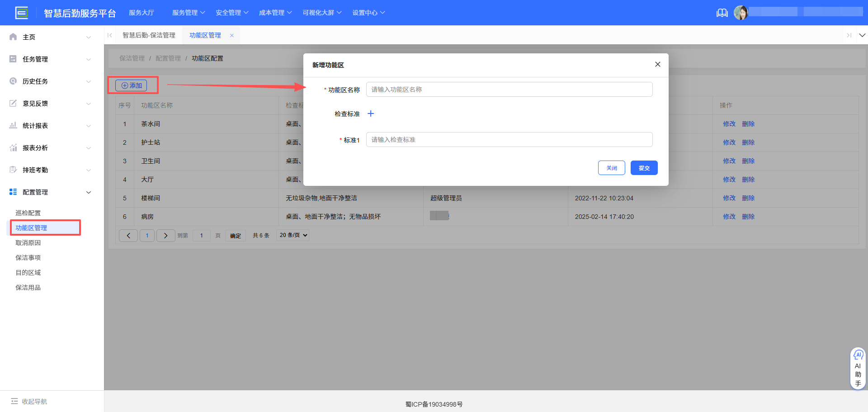Click the 智慧后勤服务平台 logo icon

[x=22, y=13]
